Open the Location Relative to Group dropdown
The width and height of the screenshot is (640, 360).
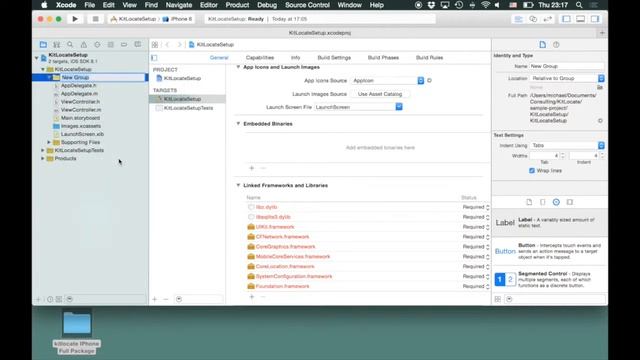567,78
